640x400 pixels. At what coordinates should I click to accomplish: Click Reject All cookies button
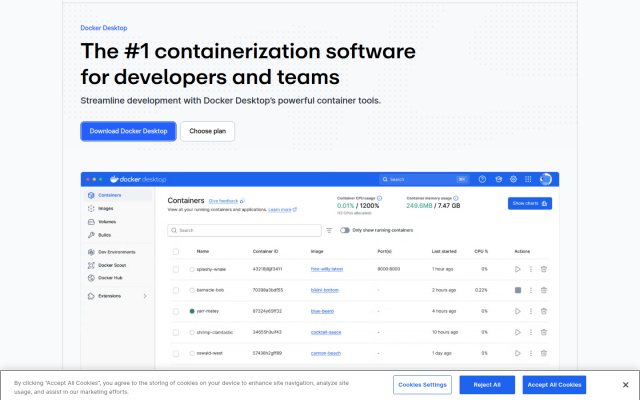coord(487,385)
